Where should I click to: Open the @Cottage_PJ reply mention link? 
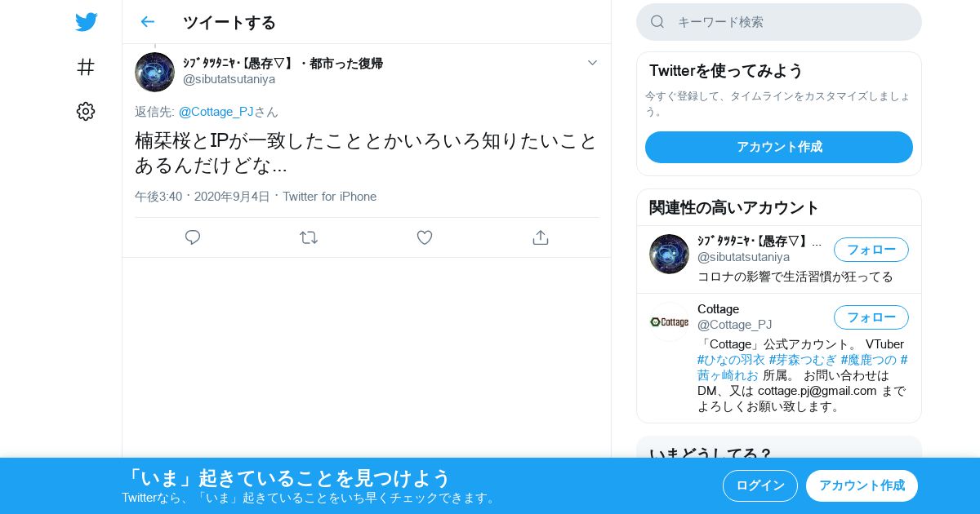coord(216,112)
